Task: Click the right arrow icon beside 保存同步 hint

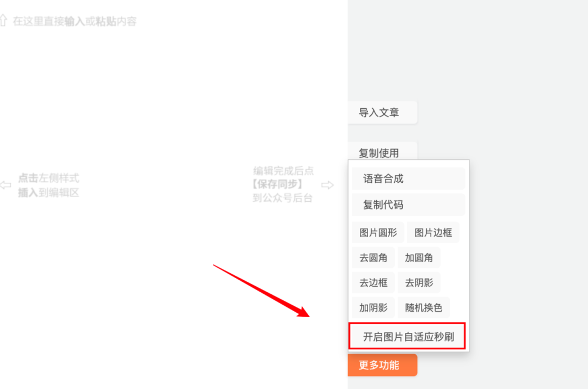Action: click(x=327, y=185)
